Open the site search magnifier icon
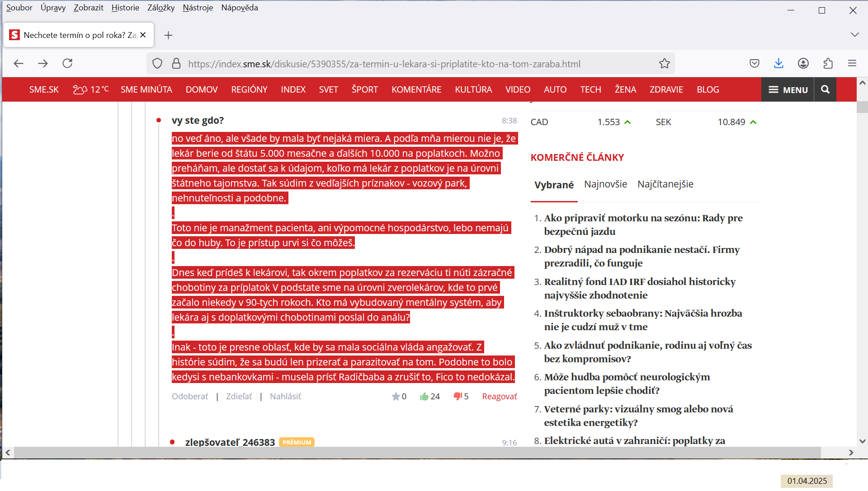The height and width of the screenshot is (491, 868). pyautogui.click(x=825, y=89)
